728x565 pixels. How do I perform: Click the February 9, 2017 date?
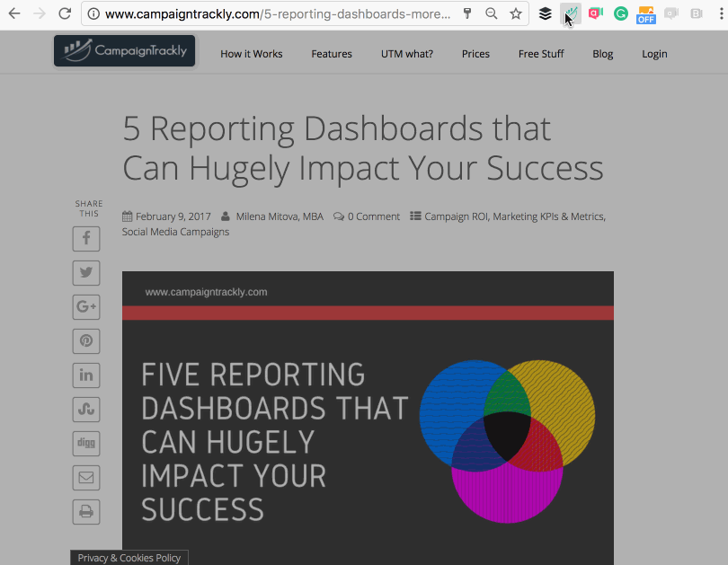[173, 216]
